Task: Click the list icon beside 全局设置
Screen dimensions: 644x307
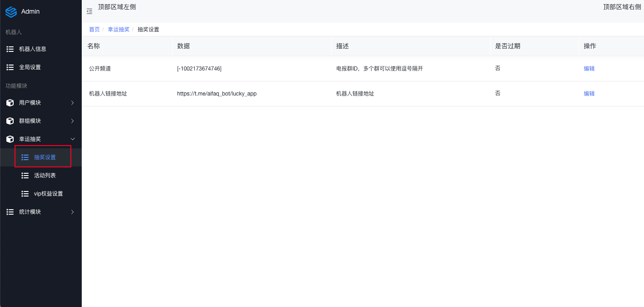Action: (10, 67)
